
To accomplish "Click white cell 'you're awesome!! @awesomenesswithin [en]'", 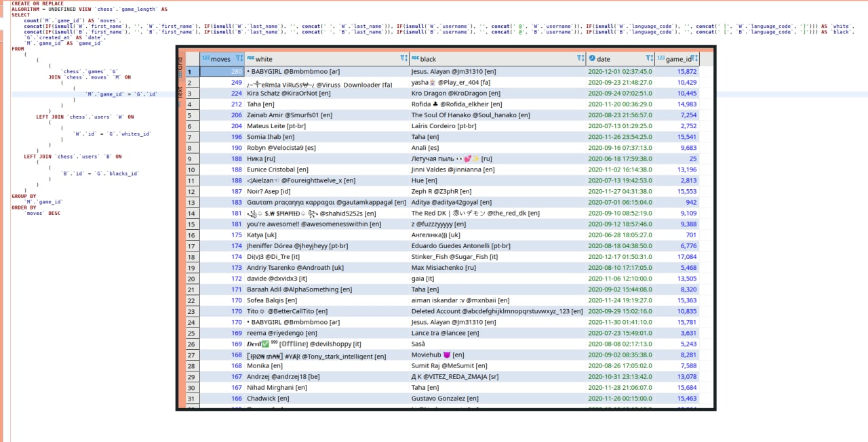I will [327, 224].
